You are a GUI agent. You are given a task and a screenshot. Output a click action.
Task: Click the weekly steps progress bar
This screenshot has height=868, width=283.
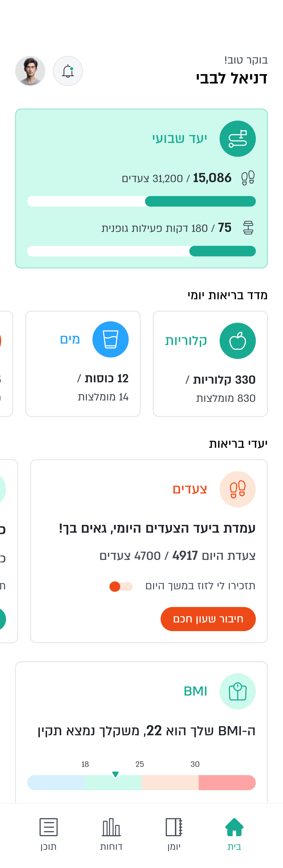(x=141, y=201)
